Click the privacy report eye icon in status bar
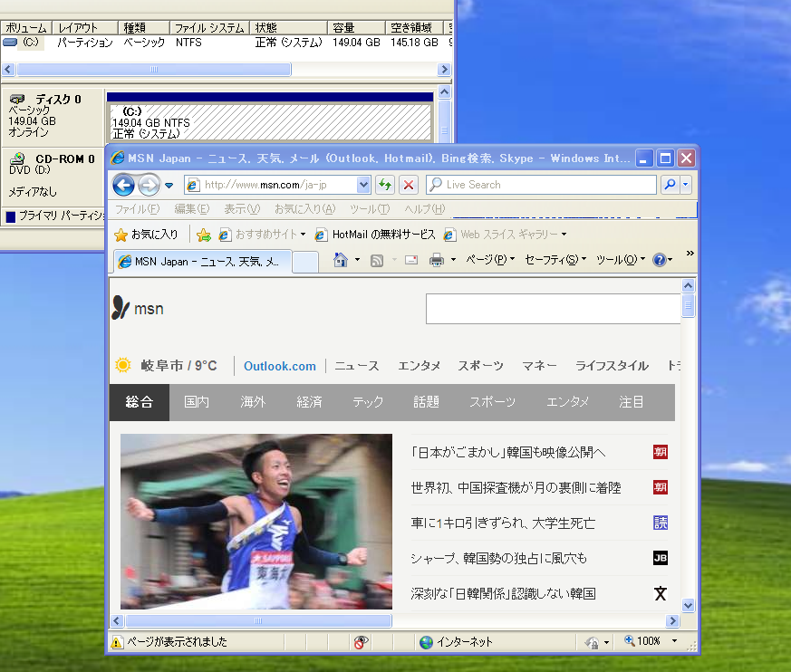Viewport: 791px width, 672px height. pyautogui.click(x=361, y=642)
